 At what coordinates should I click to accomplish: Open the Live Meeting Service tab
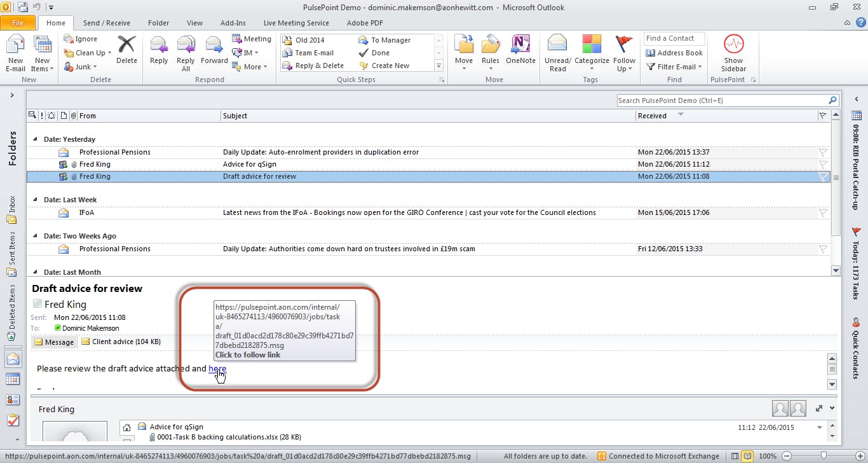296,23
